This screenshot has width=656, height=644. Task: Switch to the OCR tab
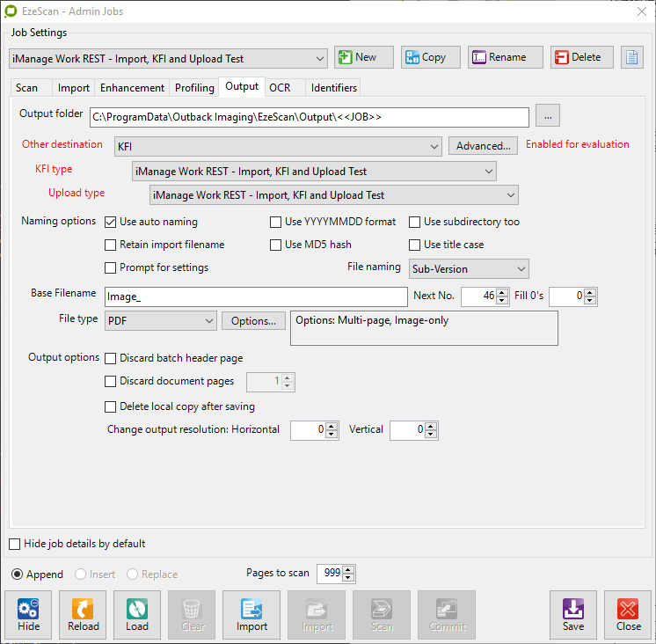(280, 88)
